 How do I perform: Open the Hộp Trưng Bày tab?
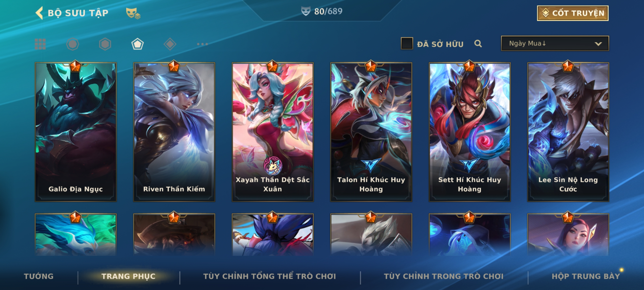click(586, 276)
